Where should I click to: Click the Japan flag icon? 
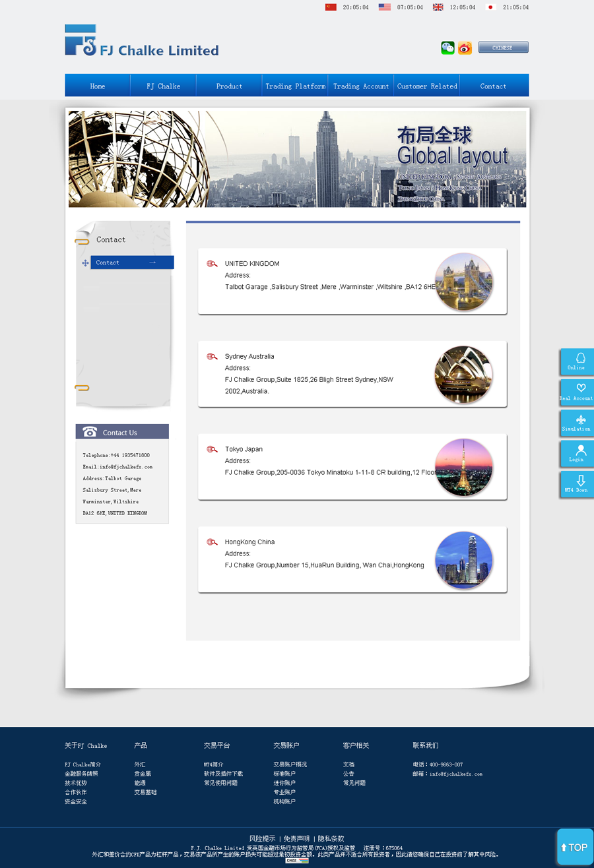tap(490, 7)
